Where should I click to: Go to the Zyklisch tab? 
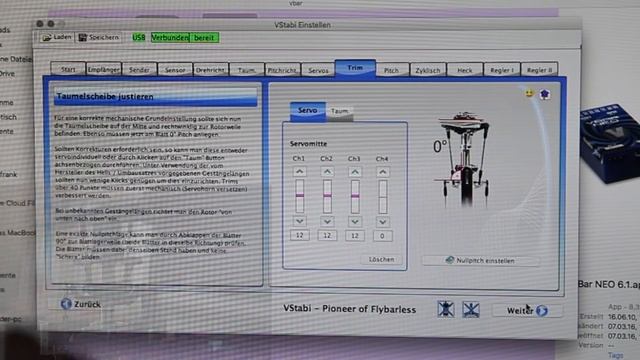pyautogui.click(x=428, y=70)
